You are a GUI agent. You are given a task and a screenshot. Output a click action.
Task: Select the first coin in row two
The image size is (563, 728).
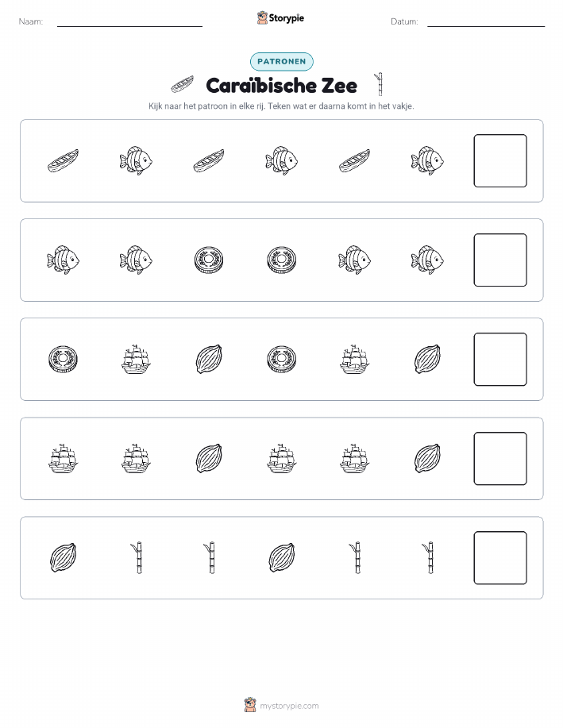[209, 260]
